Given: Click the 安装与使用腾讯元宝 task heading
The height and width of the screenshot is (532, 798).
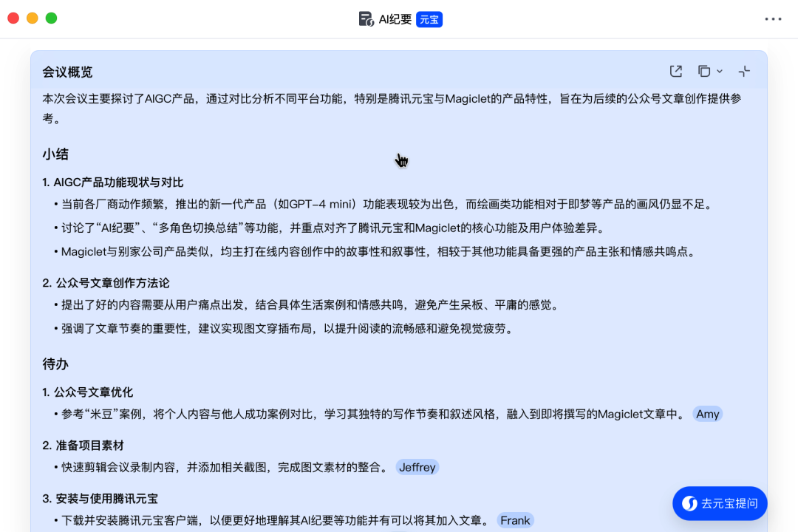Looking at the screenshot, I should [x=103, y=499].
